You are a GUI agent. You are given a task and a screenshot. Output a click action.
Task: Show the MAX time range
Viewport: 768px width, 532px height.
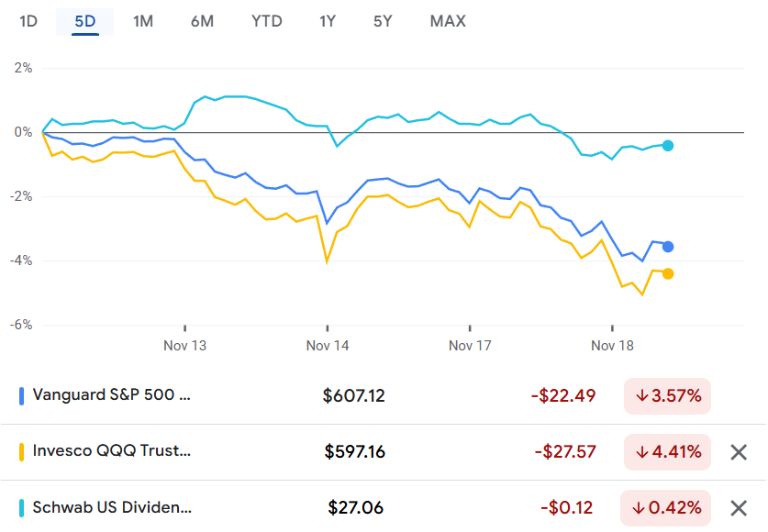pos(448,21)
